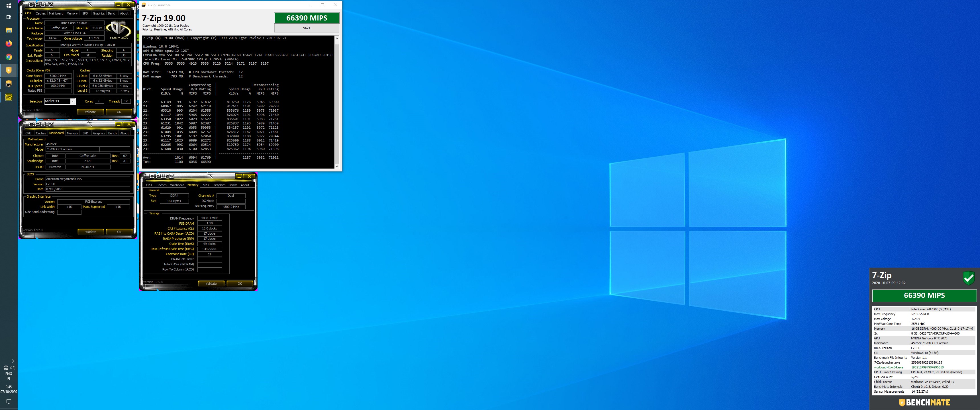
Task: Open the network status tray icon
Action: click(x=6, y=368)
